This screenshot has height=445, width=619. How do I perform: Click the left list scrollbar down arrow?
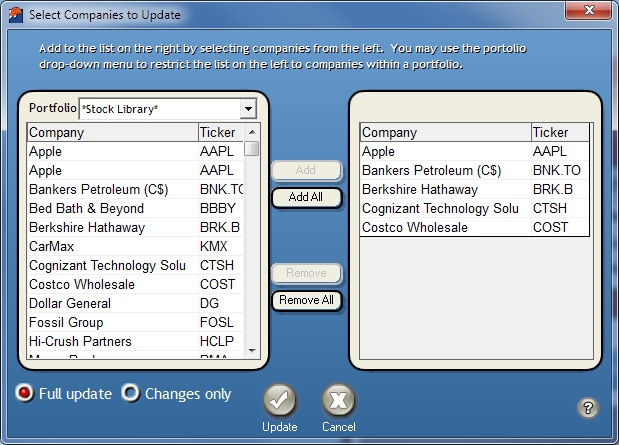tap(252, 350)
